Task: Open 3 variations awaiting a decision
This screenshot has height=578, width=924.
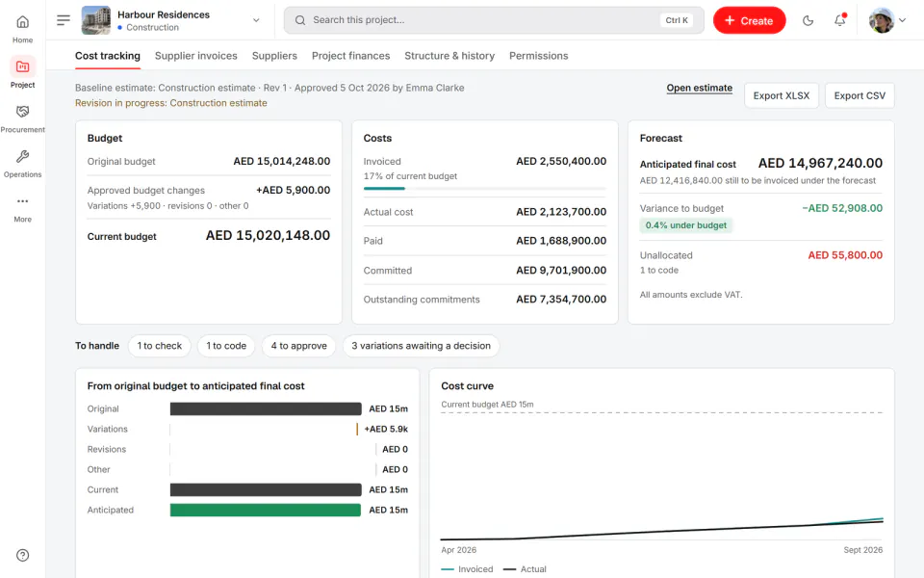Action: [421, 346]
